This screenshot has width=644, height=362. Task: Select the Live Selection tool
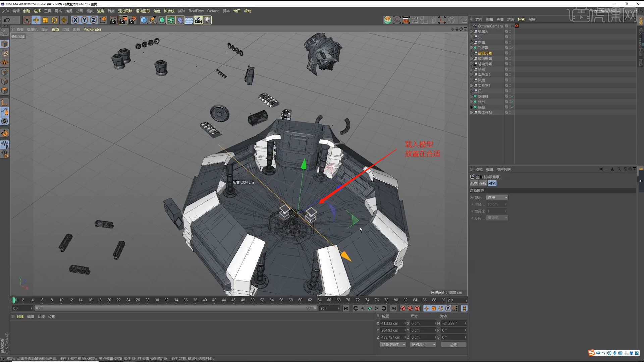click(27, 20)
